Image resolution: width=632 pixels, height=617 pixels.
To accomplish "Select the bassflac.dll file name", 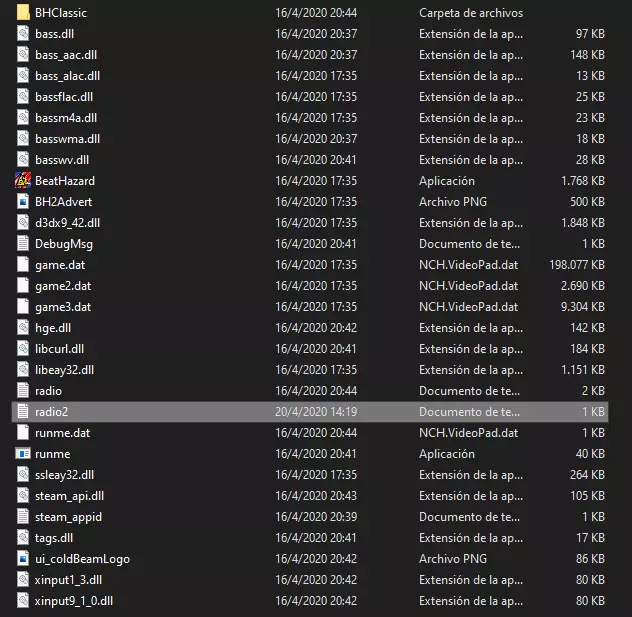I will pos(64,97).
